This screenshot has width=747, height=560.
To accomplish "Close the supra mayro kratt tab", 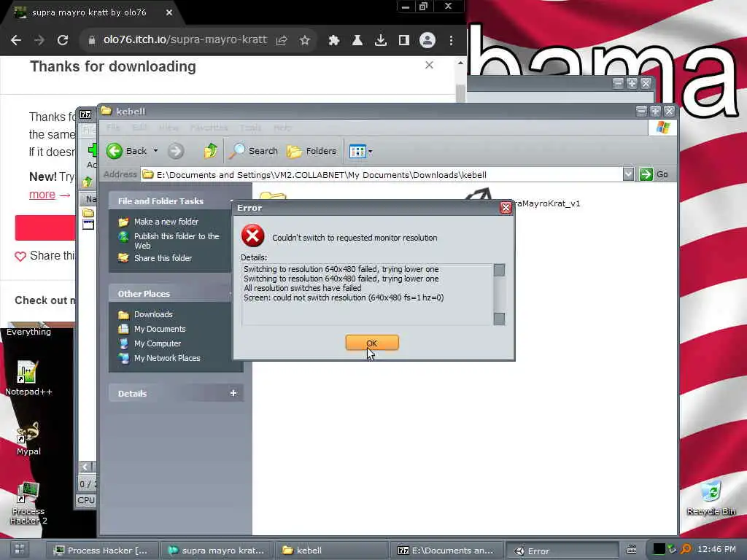I will (169, 12).
